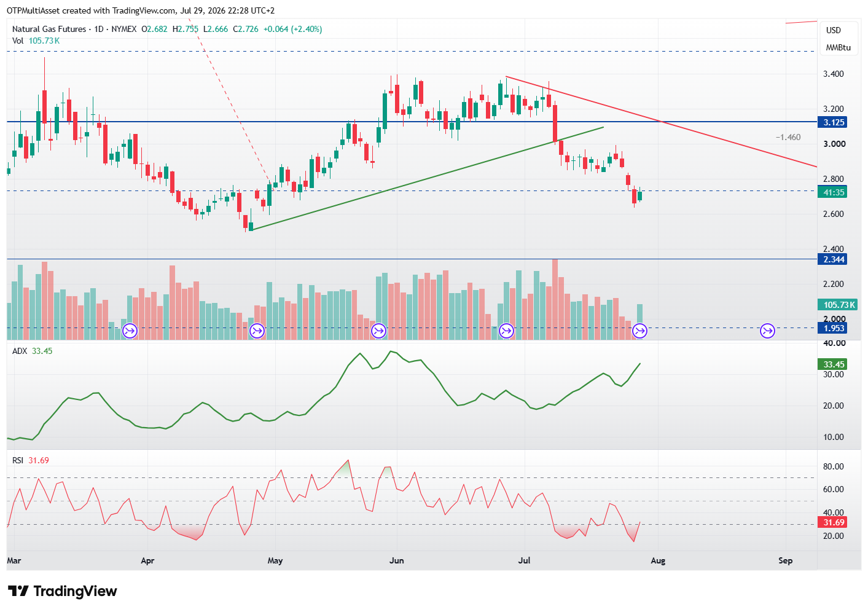This screenshot has height=612, width=868.
Task: Click the RSI indicator legend
Action: pos(31,460)
